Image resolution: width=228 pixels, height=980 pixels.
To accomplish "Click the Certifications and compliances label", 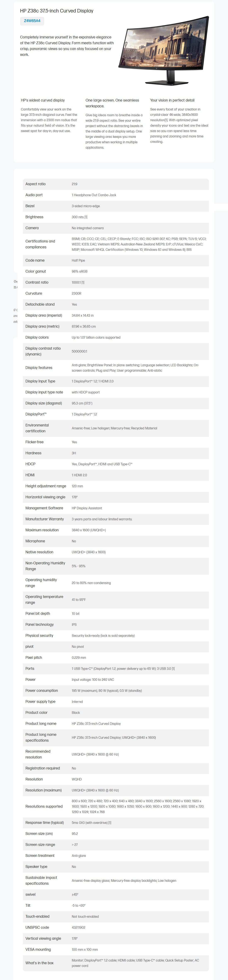I will [x=40, y=244].
